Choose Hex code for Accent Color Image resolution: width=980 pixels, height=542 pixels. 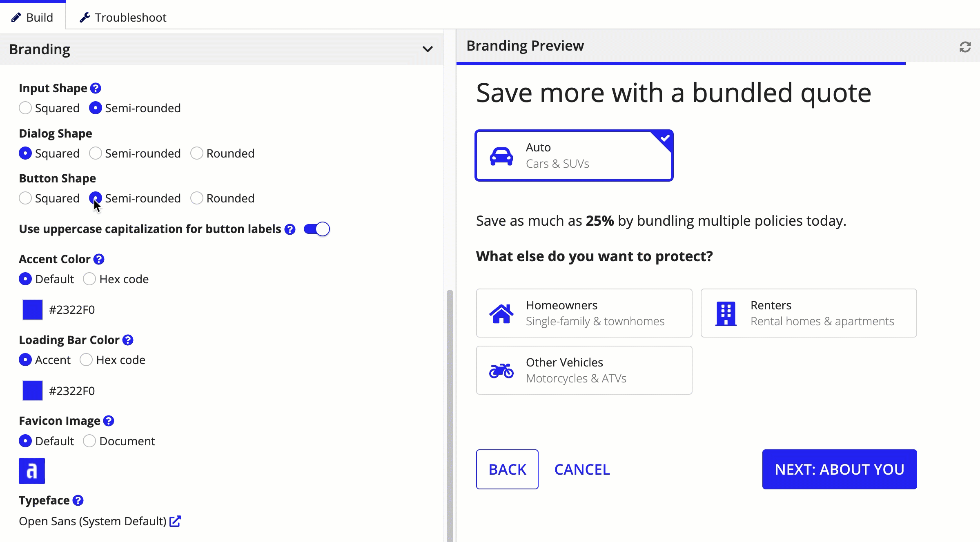point(89,279)
